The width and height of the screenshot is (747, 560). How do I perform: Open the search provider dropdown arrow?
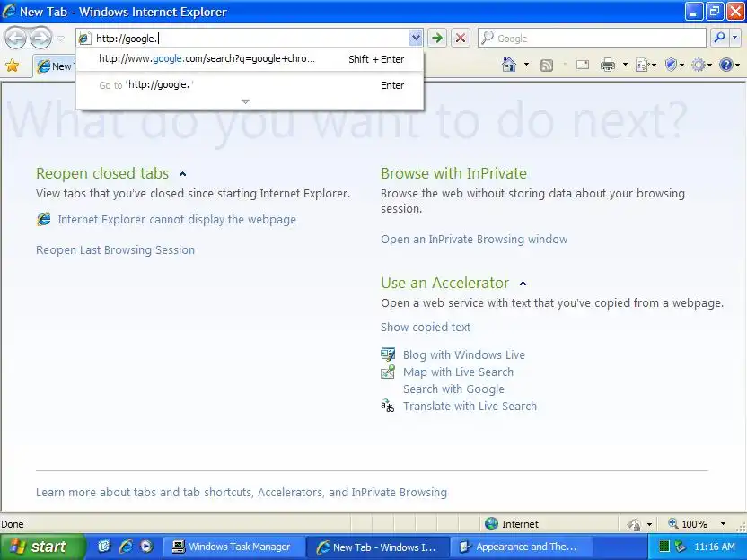(x=735, y=38)
